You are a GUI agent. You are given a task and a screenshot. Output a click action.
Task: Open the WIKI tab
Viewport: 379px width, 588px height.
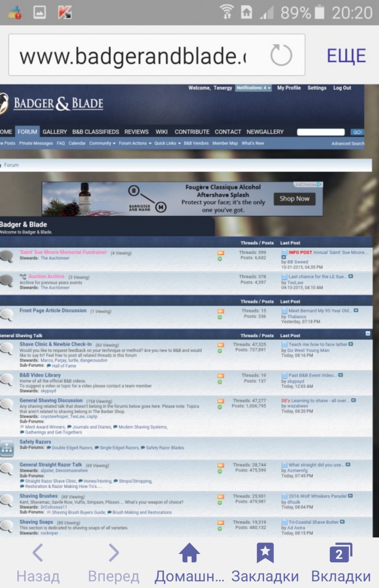click(162, 132)
